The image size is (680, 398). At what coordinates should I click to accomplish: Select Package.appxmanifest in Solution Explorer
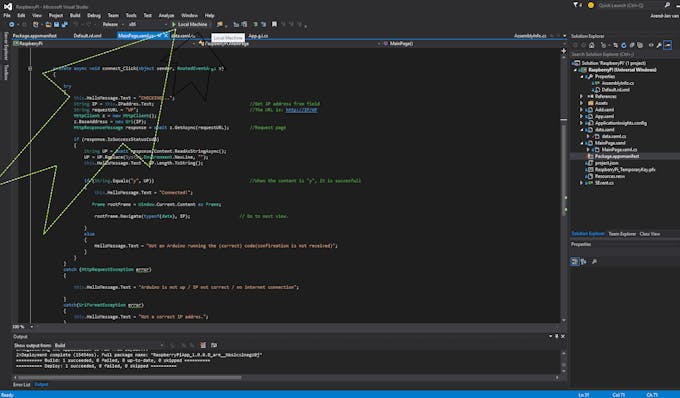617,156
